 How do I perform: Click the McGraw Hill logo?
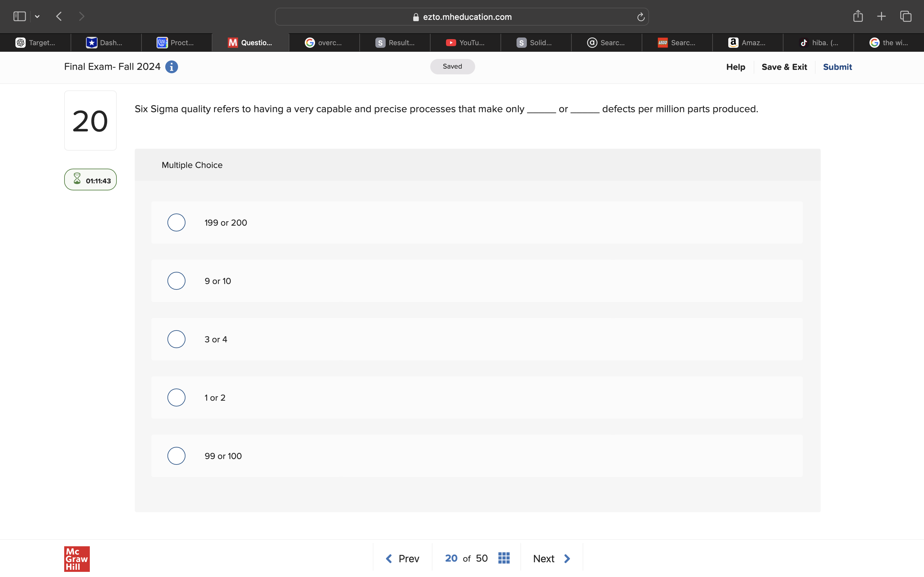click(x=77, y=559)
